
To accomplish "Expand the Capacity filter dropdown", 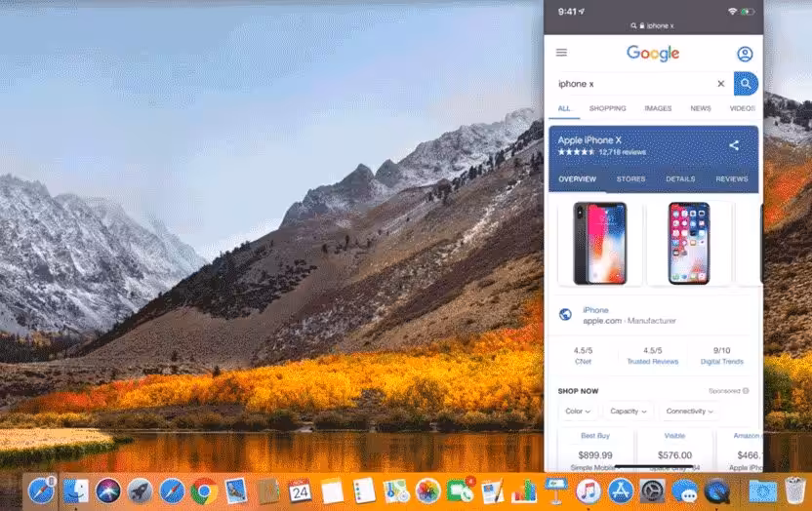I will coord(629,412).
